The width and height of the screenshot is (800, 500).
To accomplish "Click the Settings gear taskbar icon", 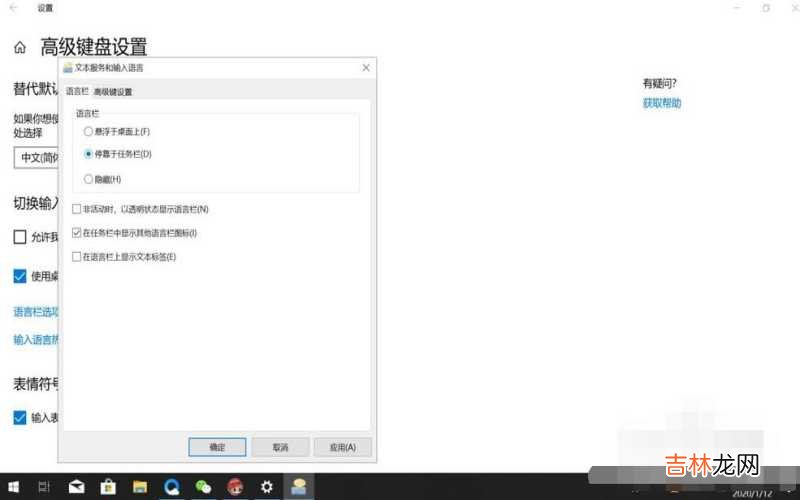I will [x=266, y=487].
